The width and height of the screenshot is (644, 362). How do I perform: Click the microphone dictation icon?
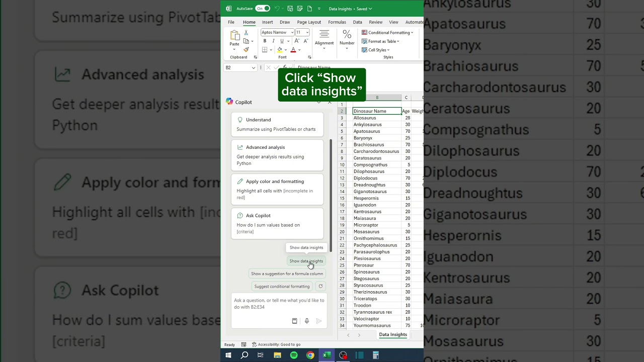point(307,321)
